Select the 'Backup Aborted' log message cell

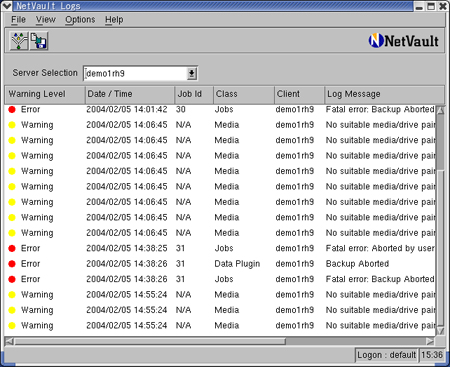click(x=357, y=264)
